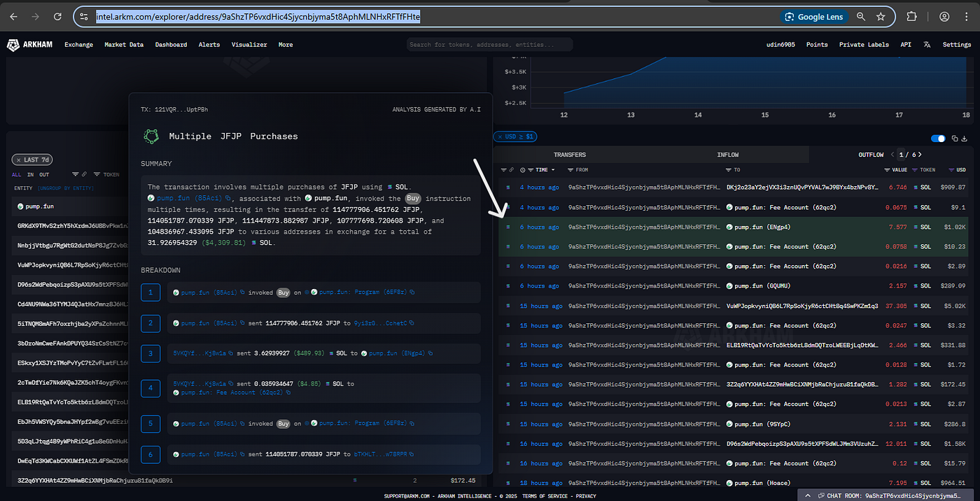Open the VuWPJopkvyni recipient in transfers table

click(x=802, y=306)
